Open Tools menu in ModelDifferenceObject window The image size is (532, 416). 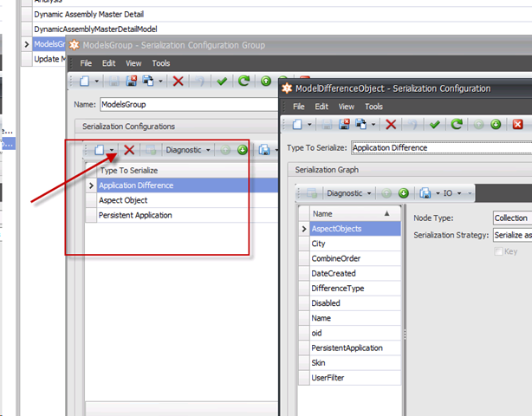click(373, 107)
